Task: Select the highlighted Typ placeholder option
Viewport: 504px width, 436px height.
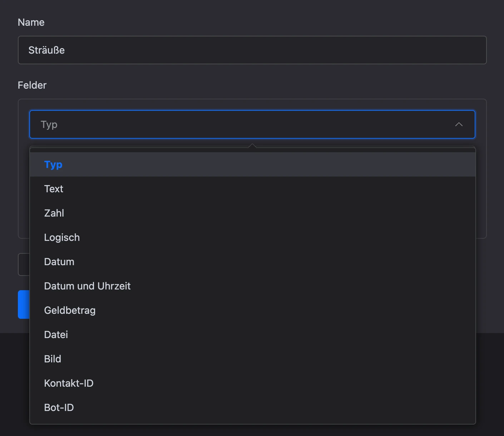Action: tap(252, 164)
